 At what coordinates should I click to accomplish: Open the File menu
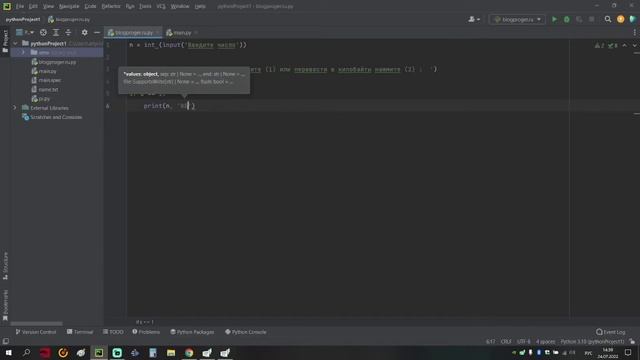(x=20, y=6)
